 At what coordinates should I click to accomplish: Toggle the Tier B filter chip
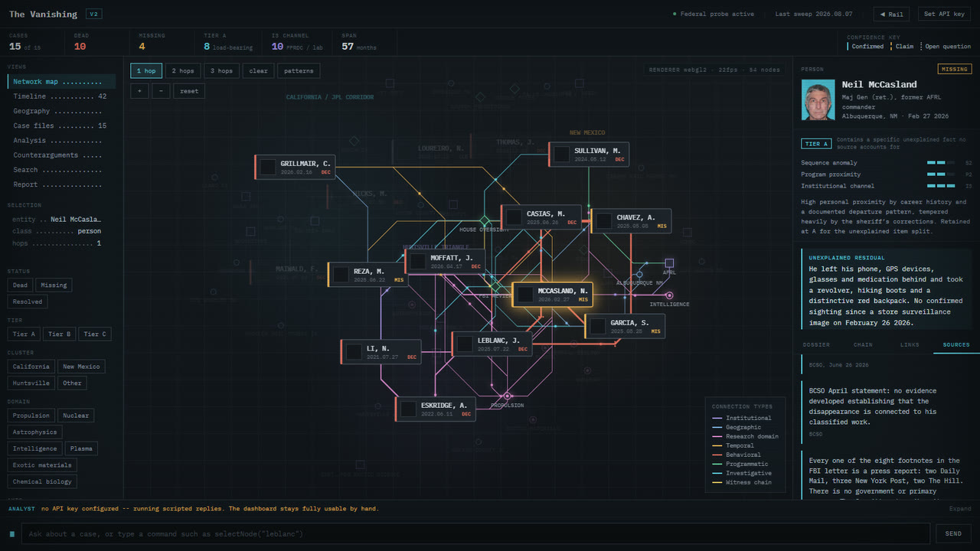click(x=60, y=334)
